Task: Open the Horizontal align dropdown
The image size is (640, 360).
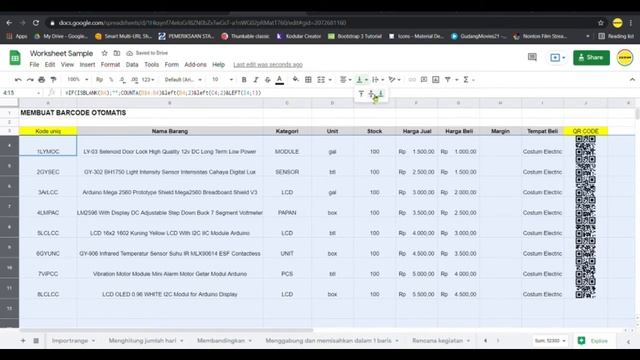Action: pos(346,80)
